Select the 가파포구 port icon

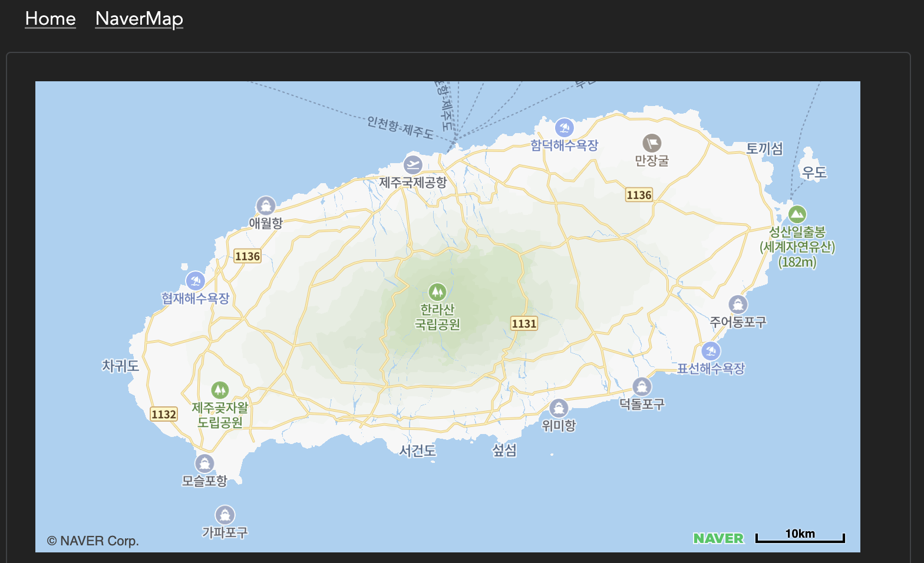[x=225, y=515]
